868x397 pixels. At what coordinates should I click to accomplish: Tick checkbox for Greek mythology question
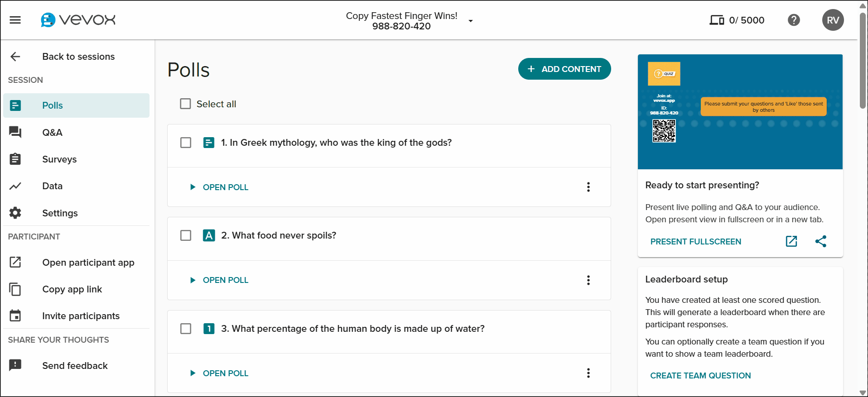pyautogui.click(x=186, y=143)
